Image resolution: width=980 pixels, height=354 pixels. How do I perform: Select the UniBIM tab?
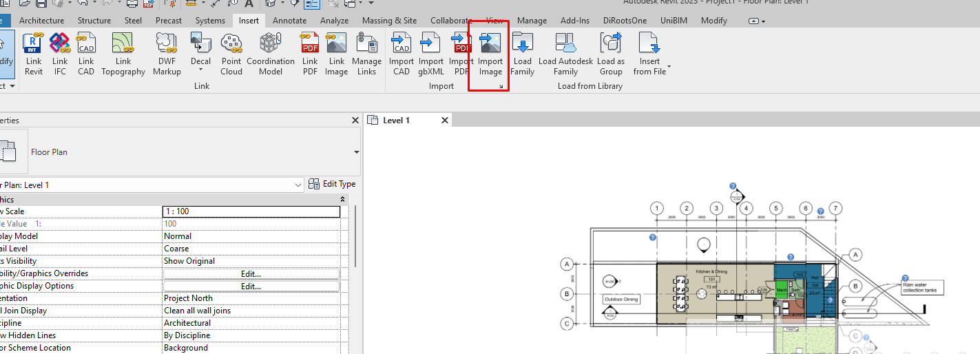tap(674, 21)
